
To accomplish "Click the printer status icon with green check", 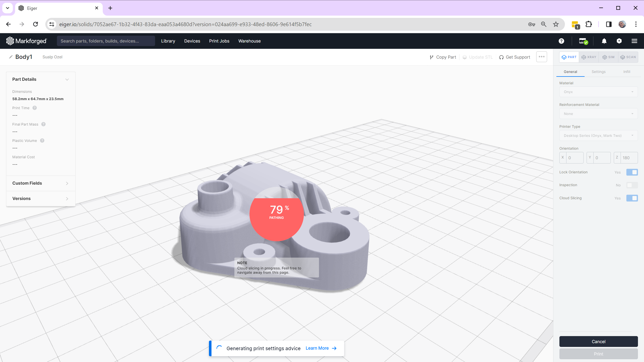I will coord(583,41).
